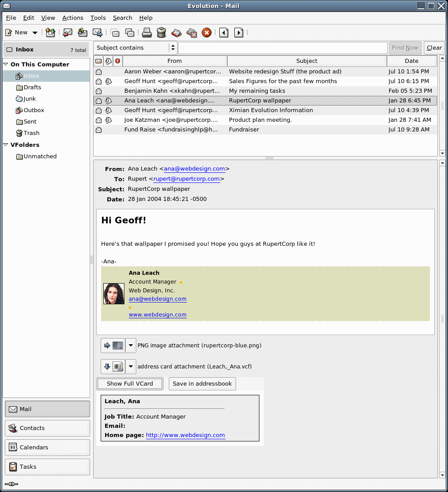Click the Forward message toolbar icon

coord(97,33)
